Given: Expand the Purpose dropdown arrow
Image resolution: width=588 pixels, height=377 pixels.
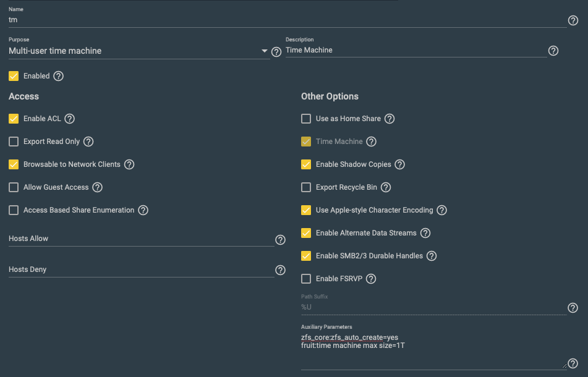Looking at the screenshot, I should 265,51.
